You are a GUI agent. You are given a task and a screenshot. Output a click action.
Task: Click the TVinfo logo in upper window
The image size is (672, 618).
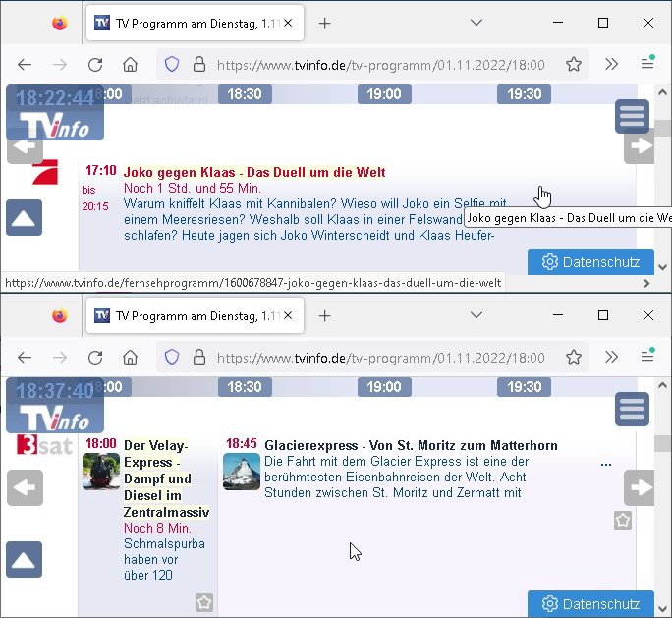point(55,124)
